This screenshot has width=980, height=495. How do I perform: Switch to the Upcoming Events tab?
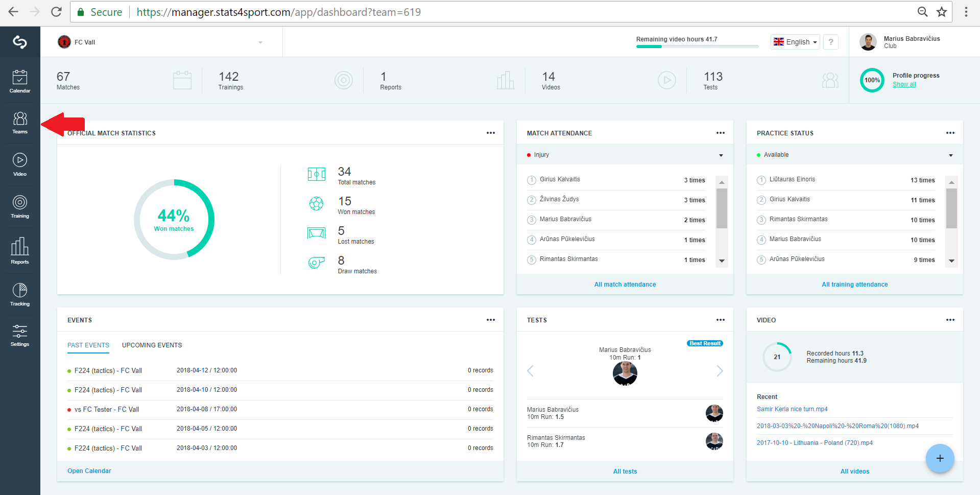(152, 345)
